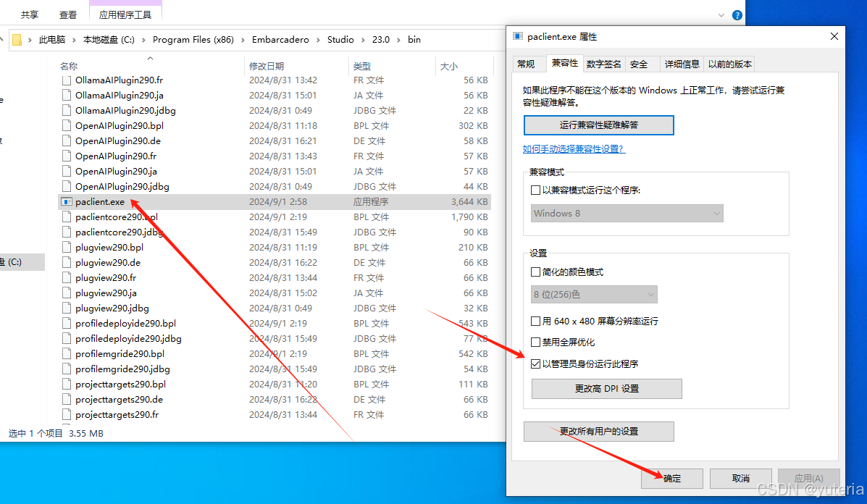Viewport: 867px width, 504px height.
Task: Select profiledeployide290.jdbg file row
Action: tap(275, 338)
